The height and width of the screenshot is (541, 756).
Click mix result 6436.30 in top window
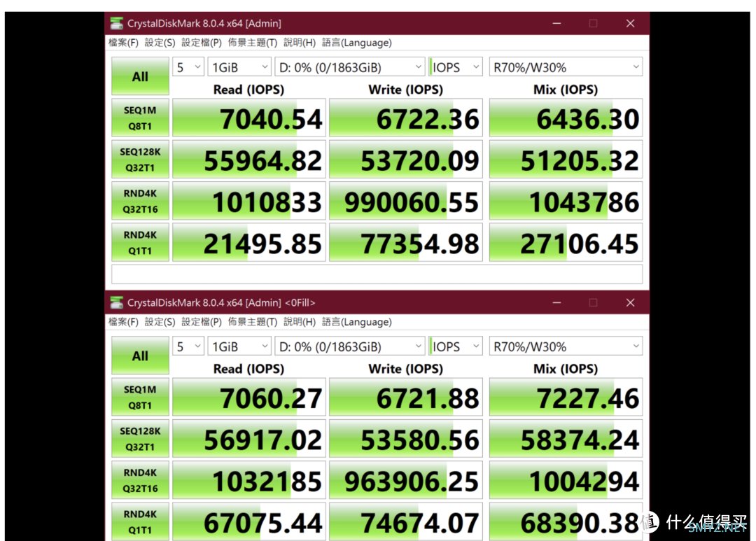click(566, 118)
